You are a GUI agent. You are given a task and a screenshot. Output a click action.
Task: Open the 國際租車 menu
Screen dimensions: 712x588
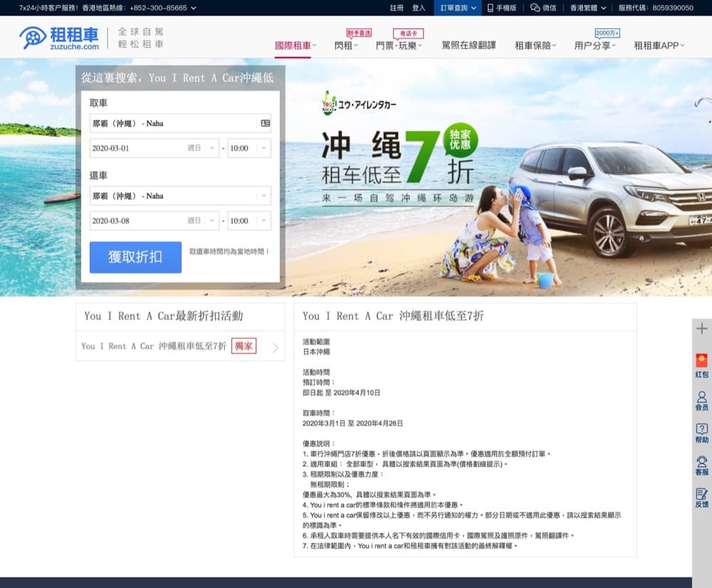(295, 46)
